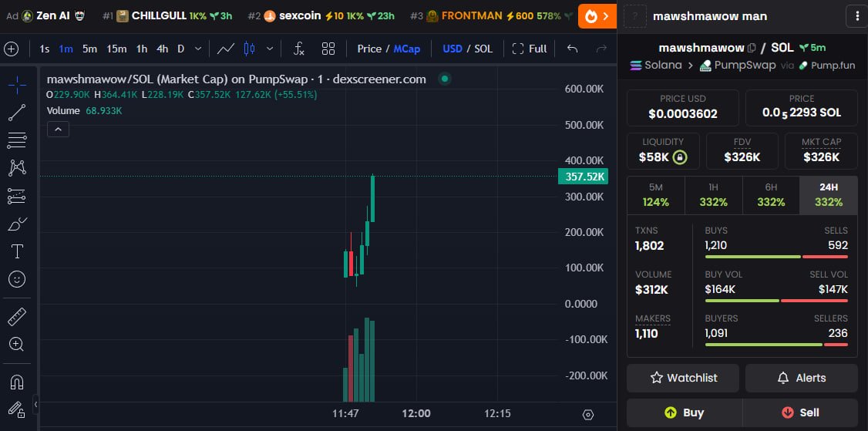Select candlestick chart type
The width and height of the screenshot is (868, 431).
250,49
